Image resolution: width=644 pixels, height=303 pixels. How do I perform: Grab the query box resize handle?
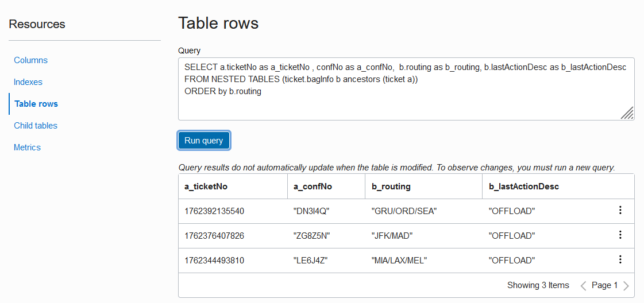click(627, 113)
